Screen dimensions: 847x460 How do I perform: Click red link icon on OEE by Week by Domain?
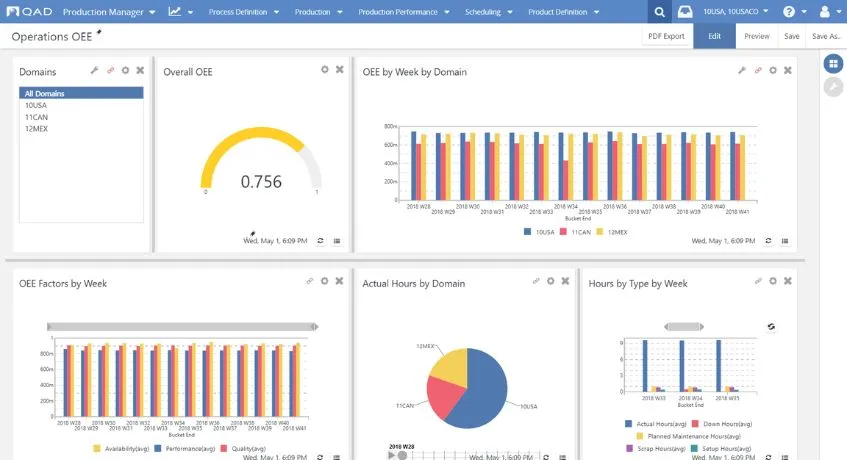[x=758, y=70]
